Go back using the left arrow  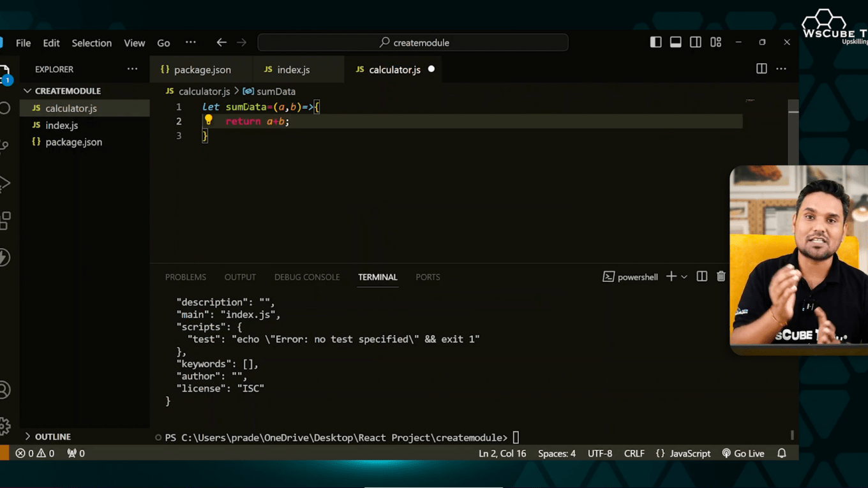pos(221,43)
